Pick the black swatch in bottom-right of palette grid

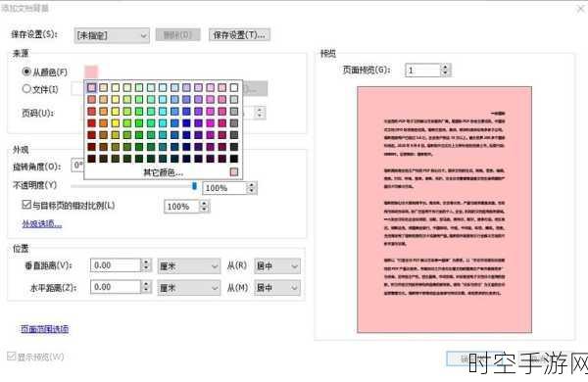[234, 159]
